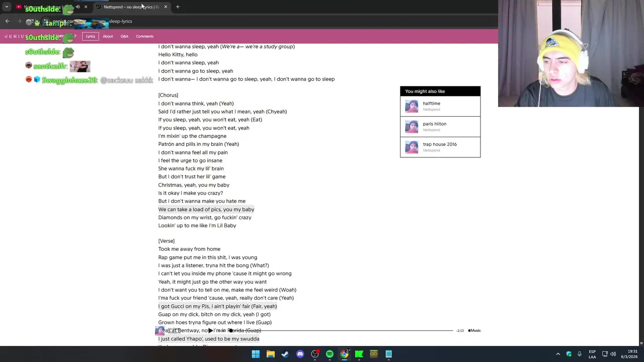Click the "[Chorus]" section header
644x362 pixels.
(168, 95)
